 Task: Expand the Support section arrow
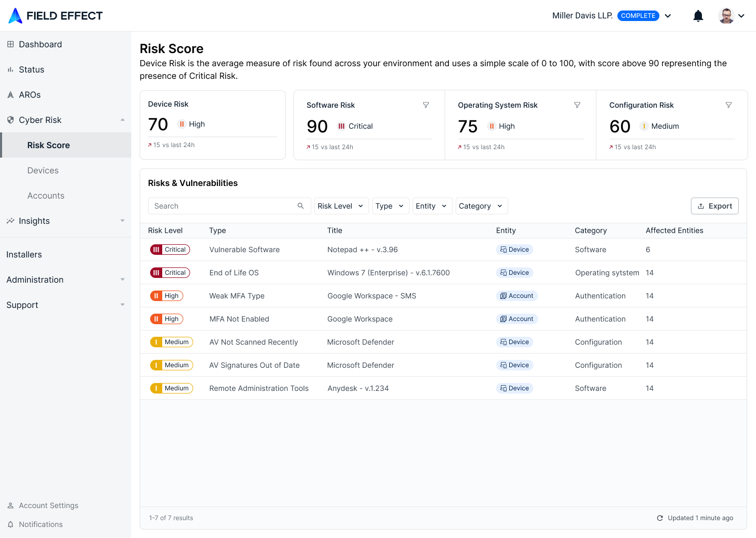[x=122, y=305]
